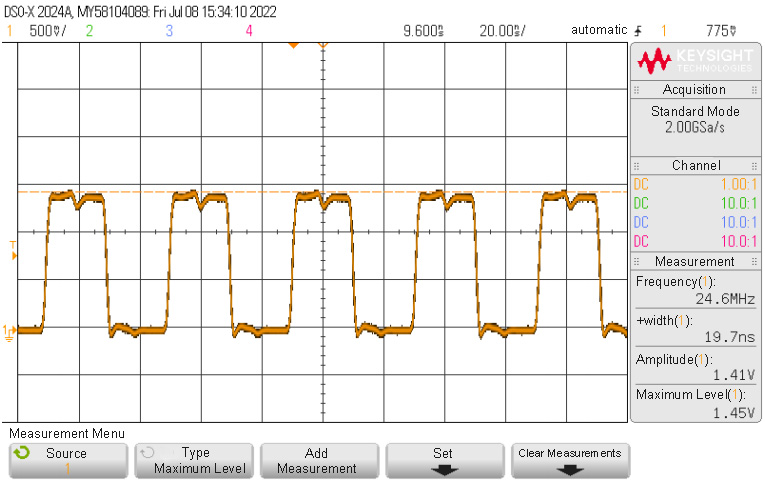
Task: Click Add Measurement softkey
Action: coord(319,460)
